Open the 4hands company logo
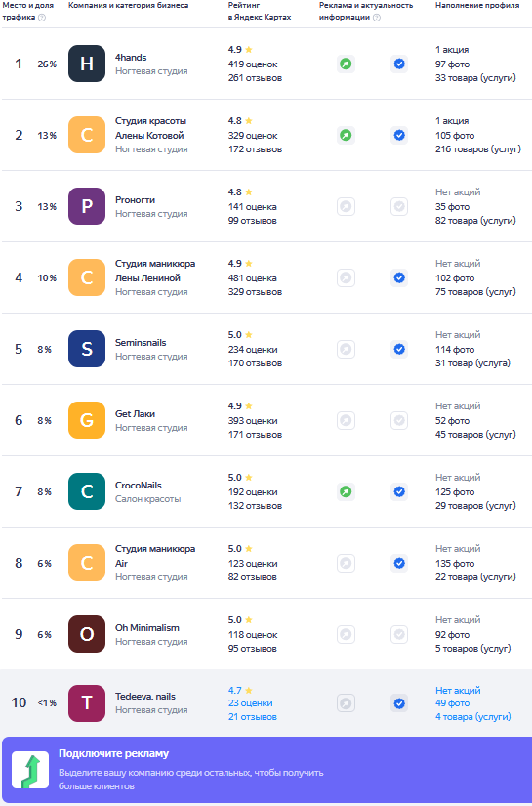The width and height of the screenshot is (532, 806). click(x=87, y=64)
